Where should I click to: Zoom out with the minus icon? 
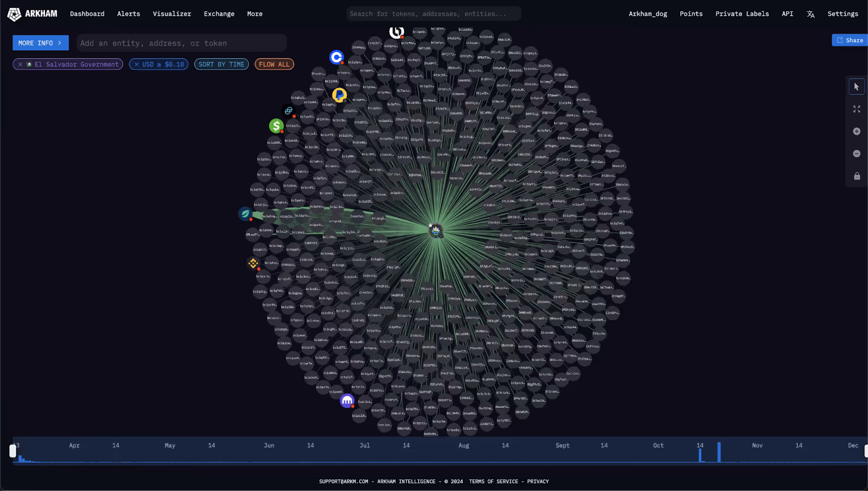click(x=857, y=154)
